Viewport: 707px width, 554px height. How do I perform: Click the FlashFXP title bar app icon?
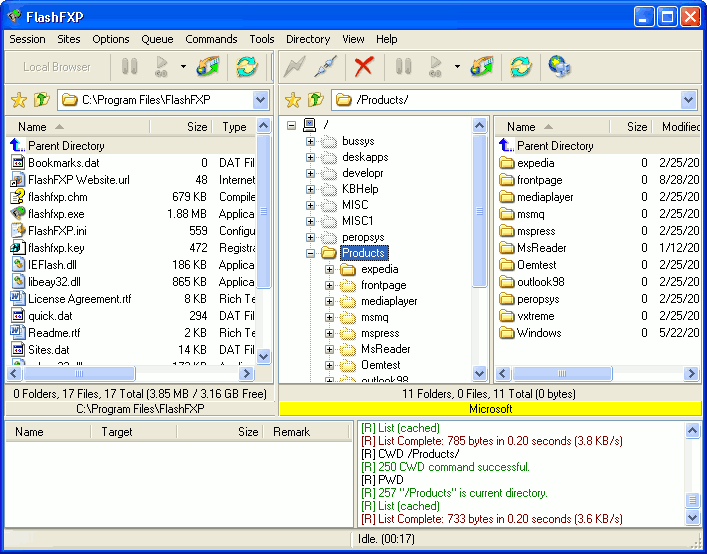(x=15, y=17)
